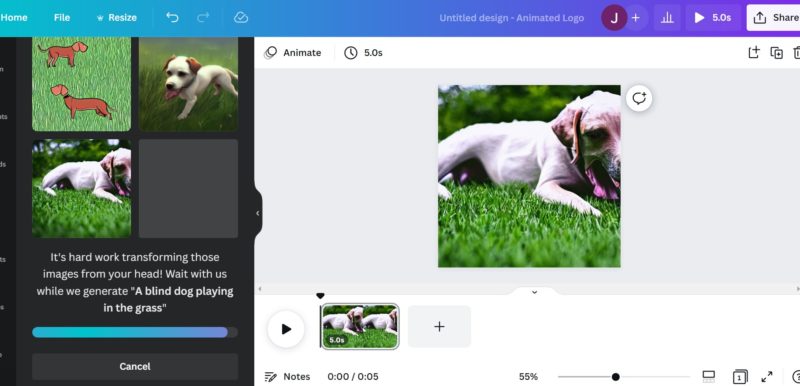The height and width of the screenshot is (386, 800).
Task: Open the File menu
Action: [x=62, y=17]
